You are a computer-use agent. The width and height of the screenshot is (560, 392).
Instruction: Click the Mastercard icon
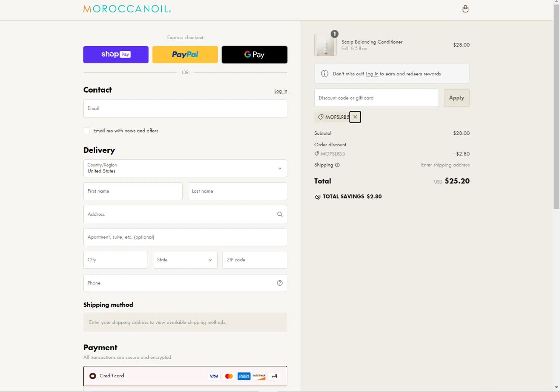[x=229, y=376]
